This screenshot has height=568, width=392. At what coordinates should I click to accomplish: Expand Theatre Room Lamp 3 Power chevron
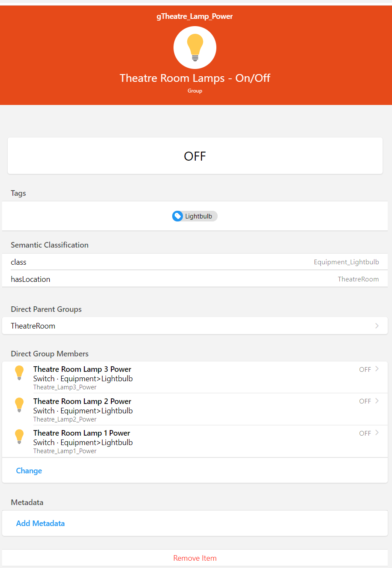[x=377, y=369]
